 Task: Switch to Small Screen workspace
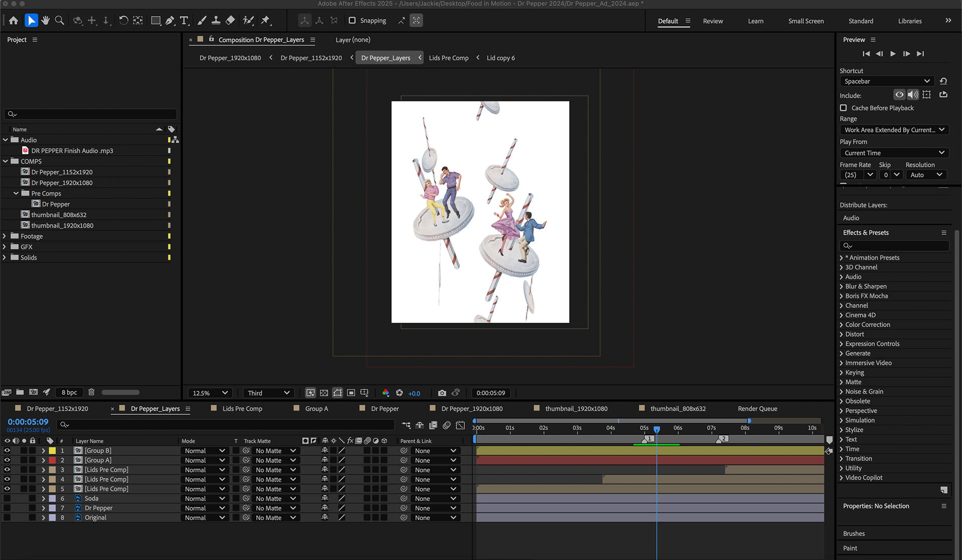click(806, 21)
